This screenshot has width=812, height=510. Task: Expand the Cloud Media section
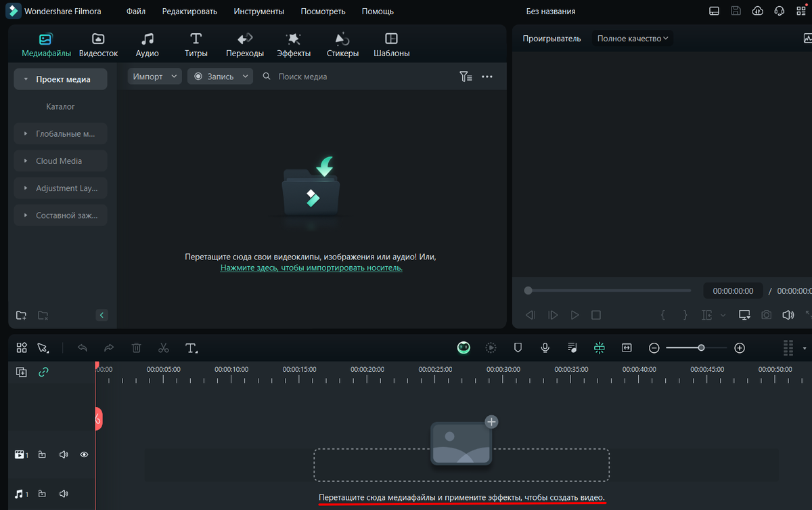(x=60, y=161)
